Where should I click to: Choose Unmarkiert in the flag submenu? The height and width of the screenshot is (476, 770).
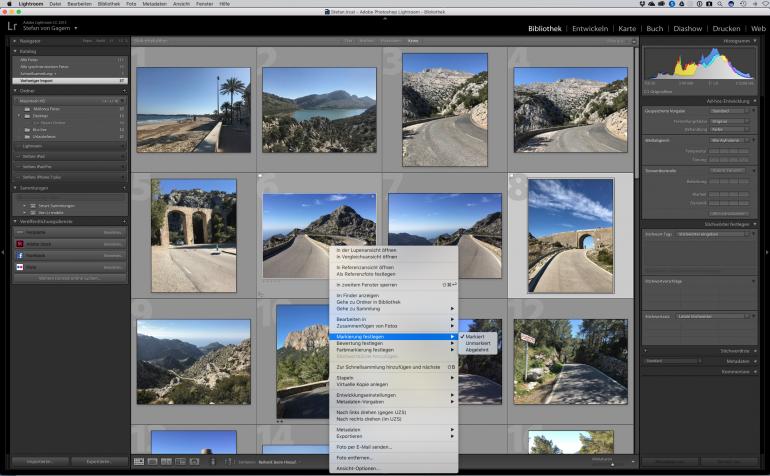[x=478, y=343]
